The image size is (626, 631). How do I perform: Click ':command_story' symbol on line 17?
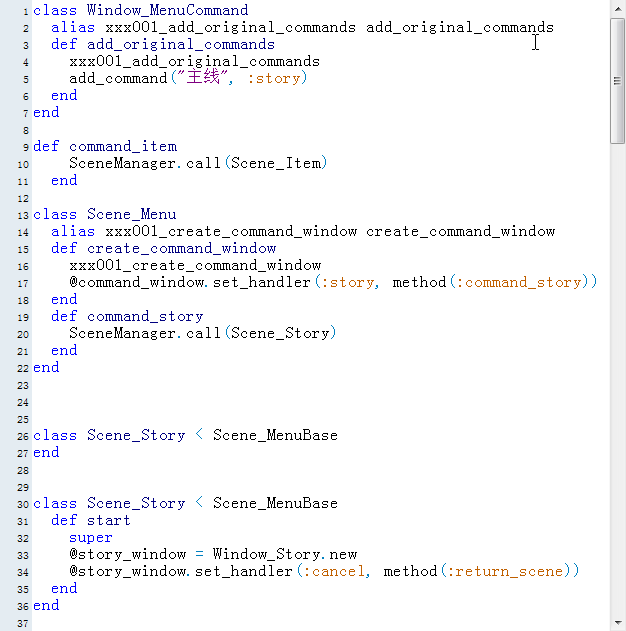(x=519, y=283)
